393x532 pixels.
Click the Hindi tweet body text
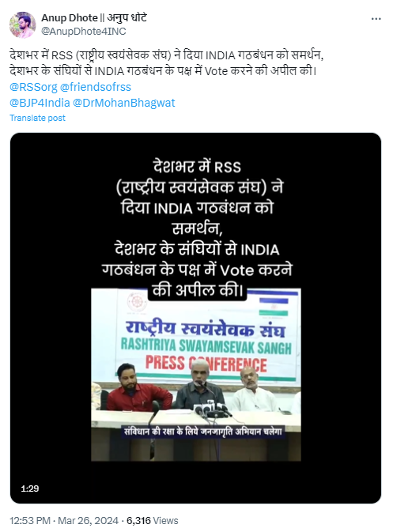pos(166,63)
